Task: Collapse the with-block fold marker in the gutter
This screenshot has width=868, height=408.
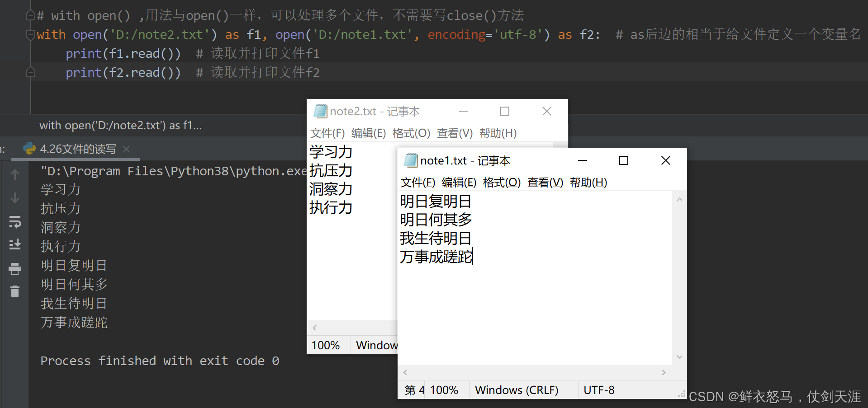Action: point(31,35)
